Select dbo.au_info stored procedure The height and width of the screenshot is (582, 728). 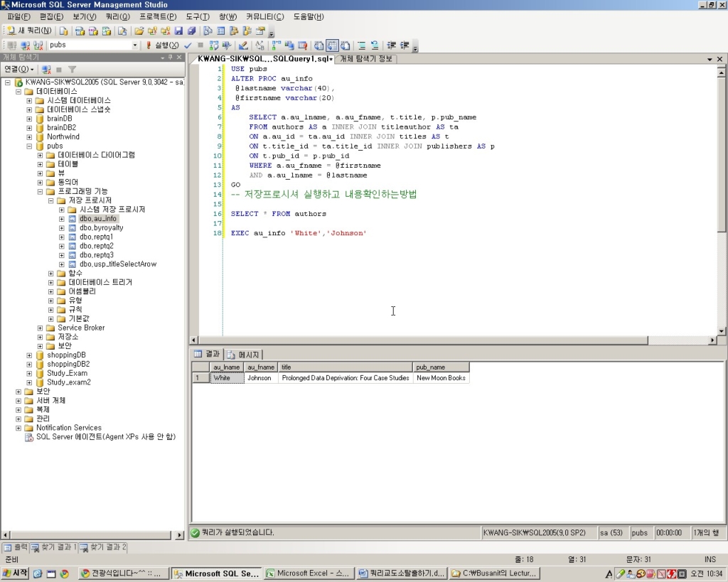coord(98,219)
